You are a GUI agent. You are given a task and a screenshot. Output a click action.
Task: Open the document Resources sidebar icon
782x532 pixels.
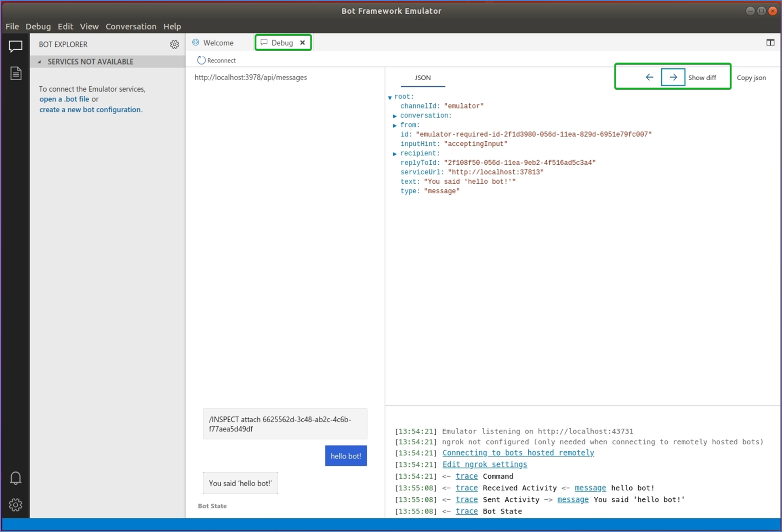(15, 73)
